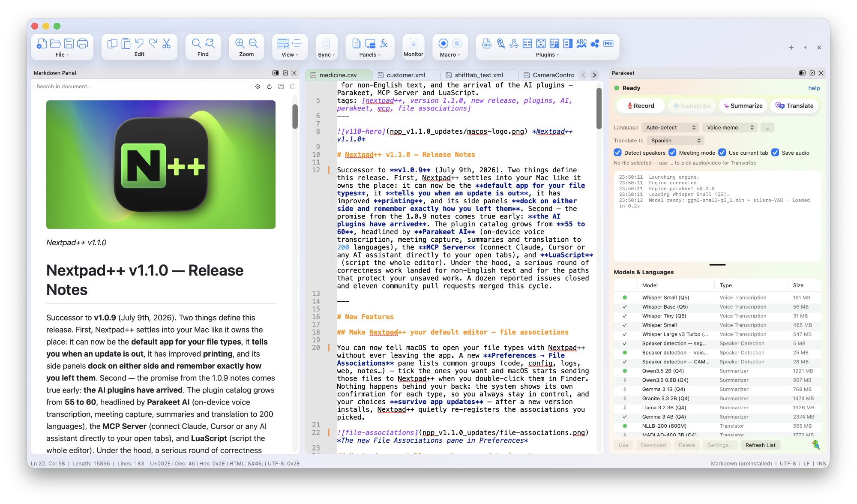This screenshot has width=857, height=504.
Task: Save the document with floppy disk icon
Action: click(x=69, y=44)
